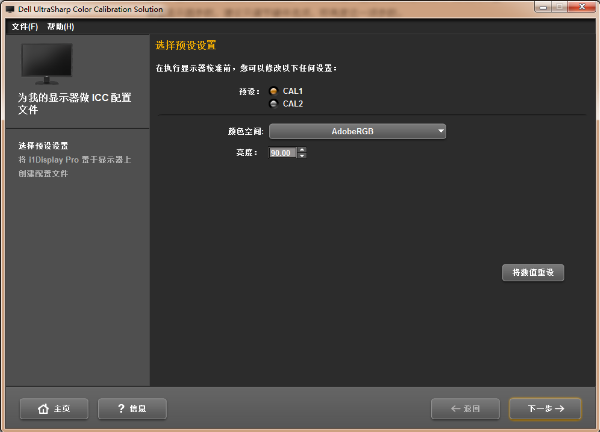Proceed with the 下一步 next button

point(545,408)
